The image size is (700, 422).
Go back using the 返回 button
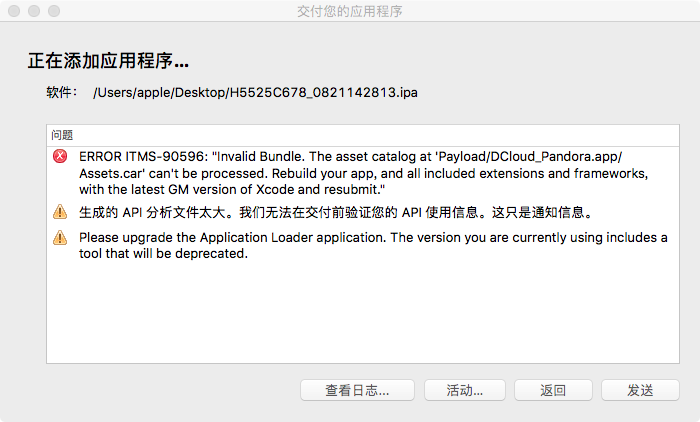(553, 390)
